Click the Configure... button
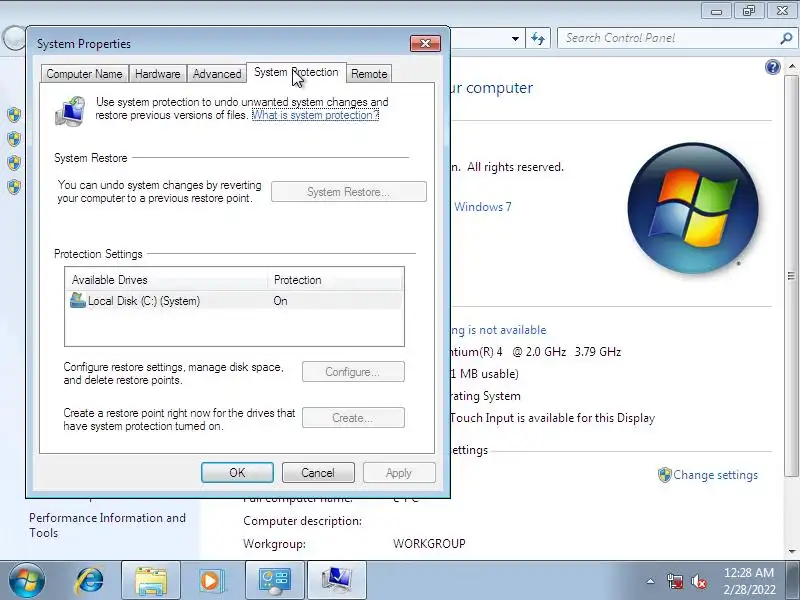This screenshot has height=600, width=800. 353,372
